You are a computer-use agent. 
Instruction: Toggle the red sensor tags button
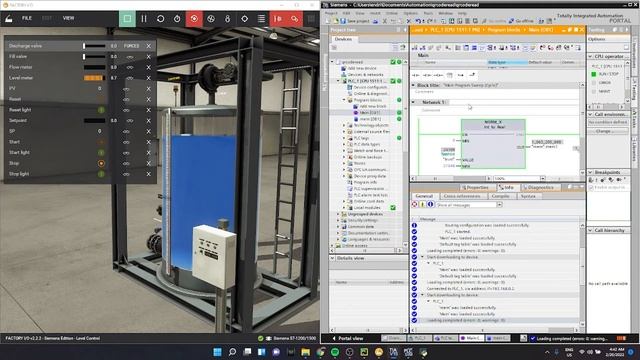194,19
